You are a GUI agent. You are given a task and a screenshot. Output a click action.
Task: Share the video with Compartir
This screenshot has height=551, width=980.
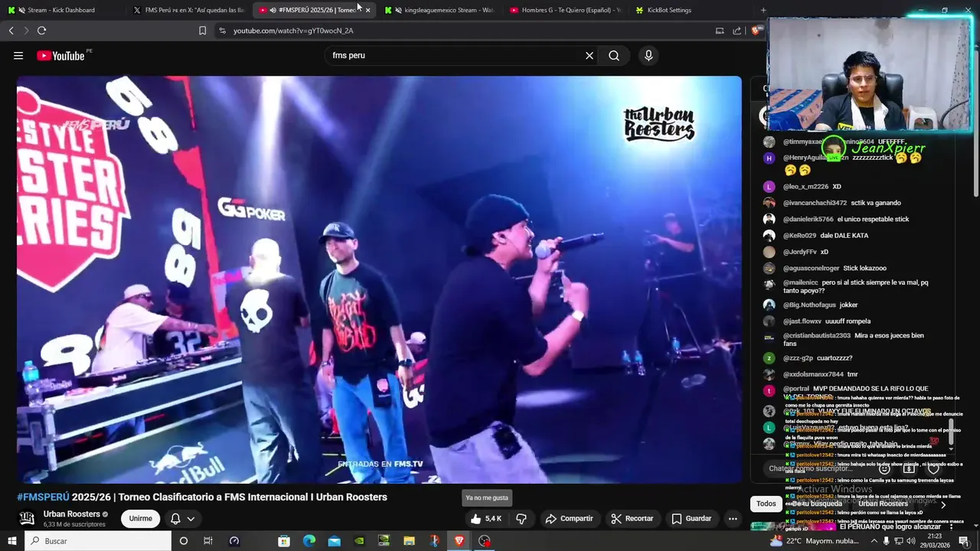569,519
